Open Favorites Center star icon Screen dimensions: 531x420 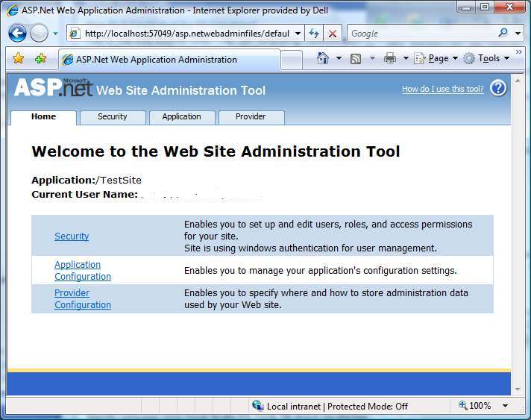tap(19, 58)
